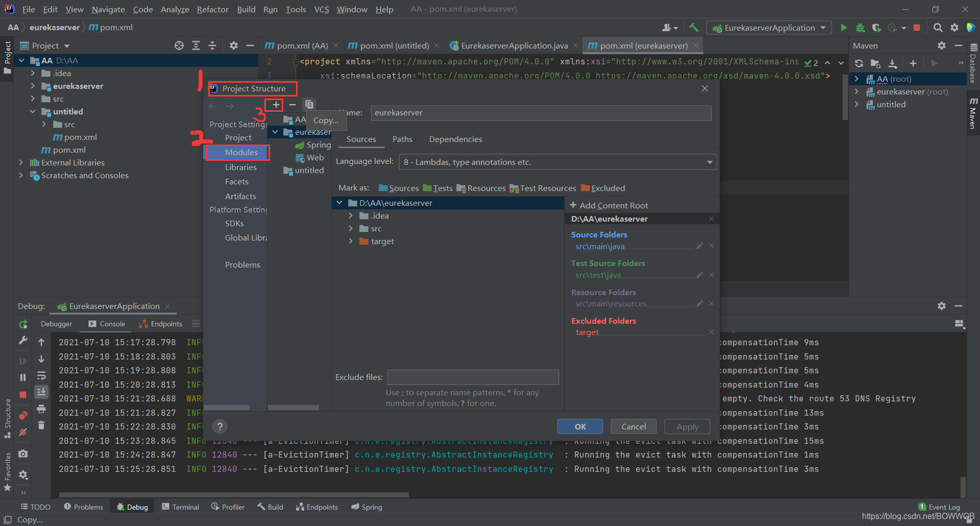Open Maven panel settings gear
Screen dimensions: 980x526
(x=942, y=45)
